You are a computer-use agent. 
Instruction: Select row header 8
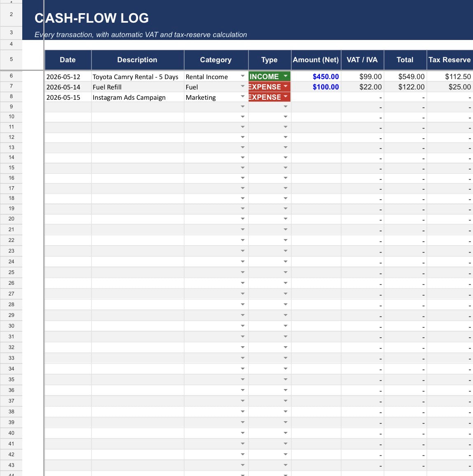(x=11, y=96)
